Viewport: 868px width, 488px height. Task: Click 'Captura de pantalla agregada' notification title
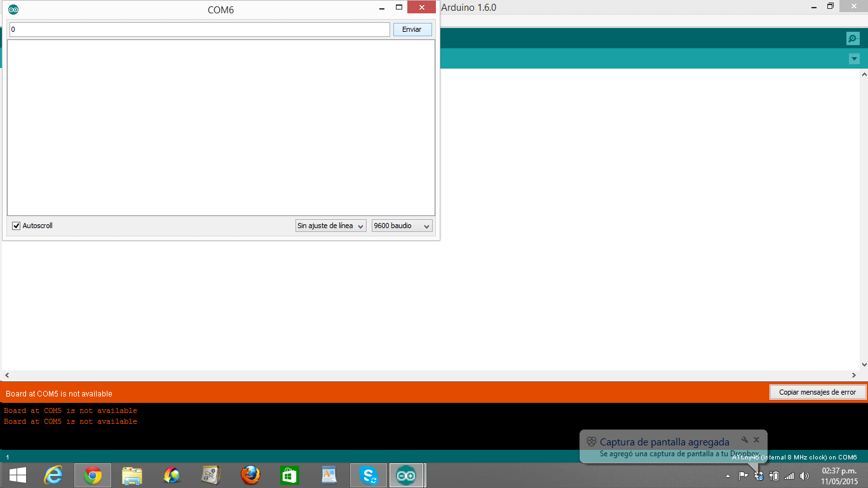(665, 442)
